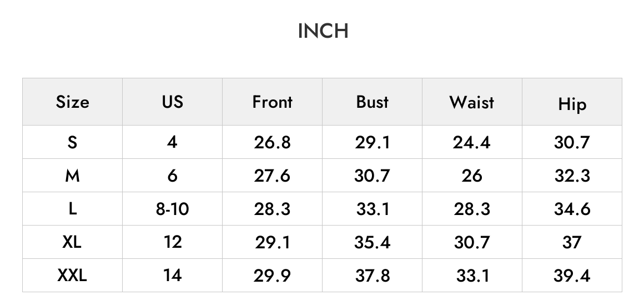Select the 24.4 waist cell for S
Viewport: 644px width, 300px height.
tap(472, 142)
